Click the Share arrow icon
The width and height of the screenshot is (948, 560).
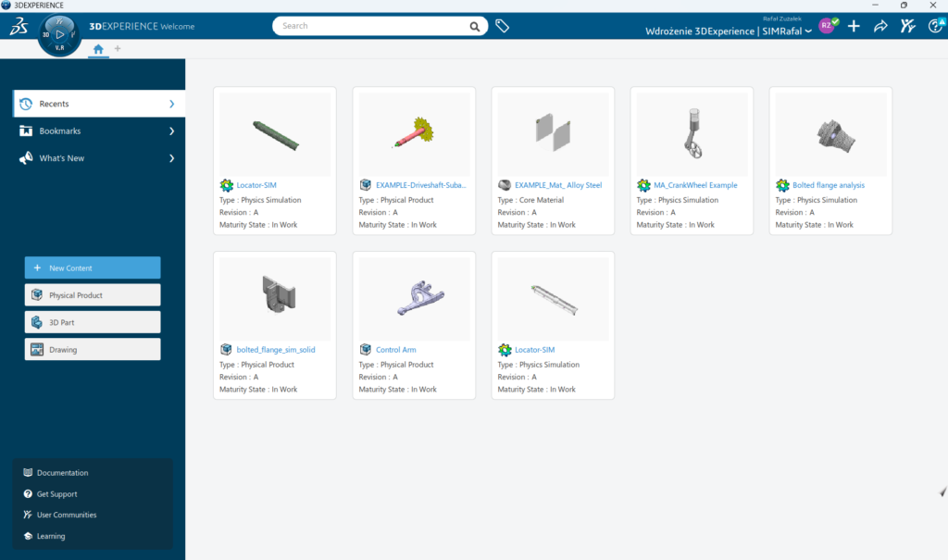880,26
